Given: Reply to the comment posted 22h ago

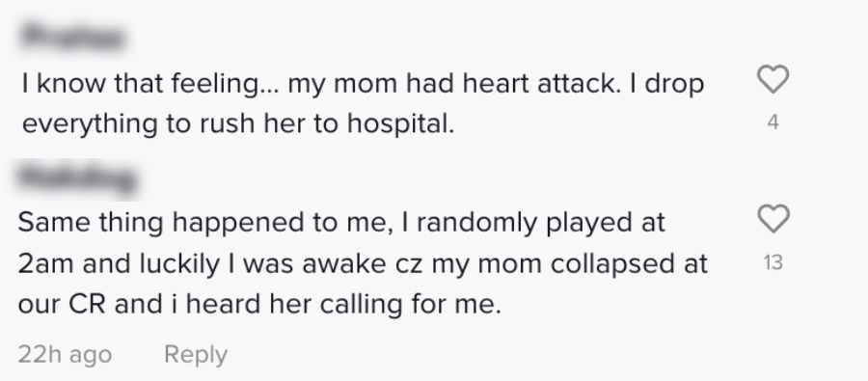Looking at the screenshot, I should click(x=196, y=355).
